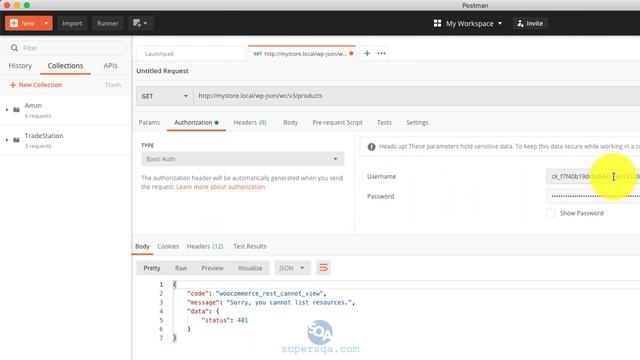The width and height of the screenshot is (640, 360).
Task: Click the workspace grid icon
Action: (437, 24)
